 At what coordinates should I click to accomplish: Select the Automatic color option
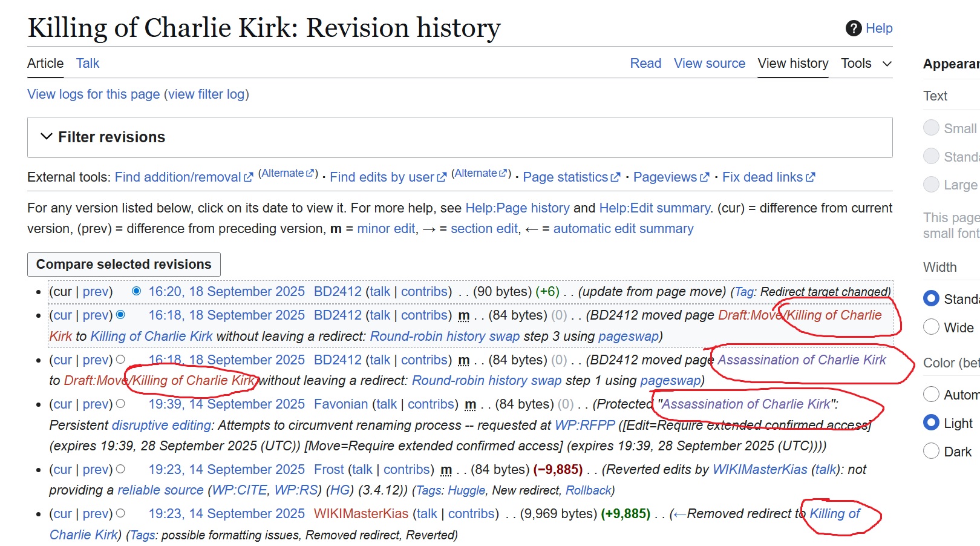932,395
